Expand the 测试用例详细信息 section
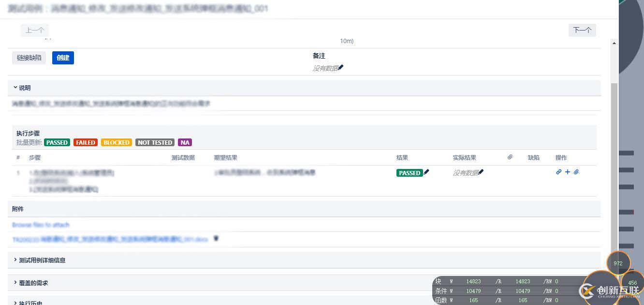Viewport: 644px width, 305px height. [43, 260]
